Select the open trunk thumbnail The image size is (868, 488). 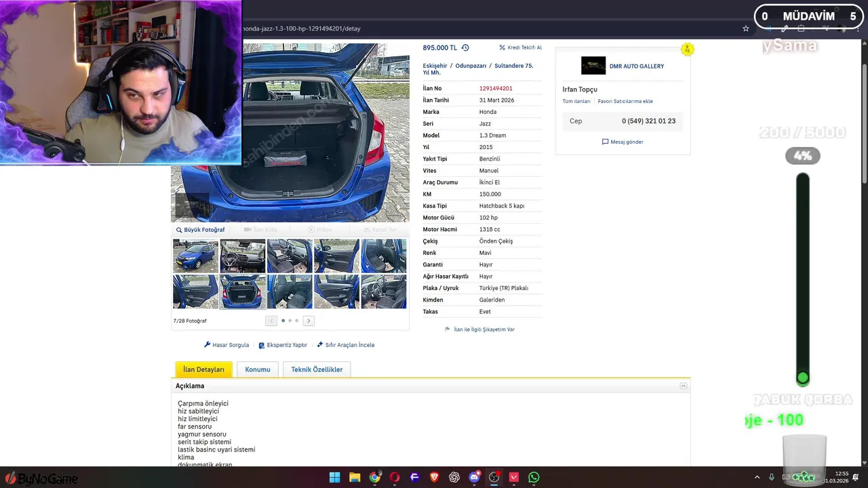243,291
